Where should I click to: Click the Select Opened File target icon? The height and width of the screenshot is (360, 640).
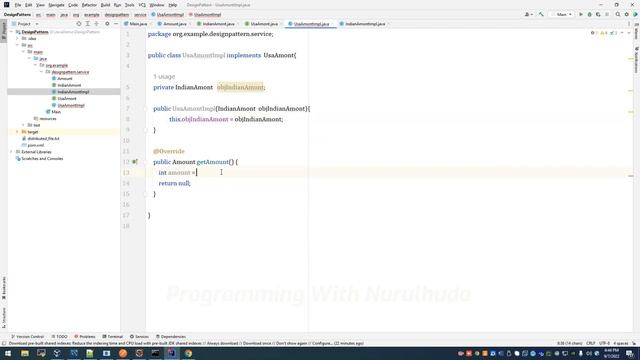click(x=79, y=24)
